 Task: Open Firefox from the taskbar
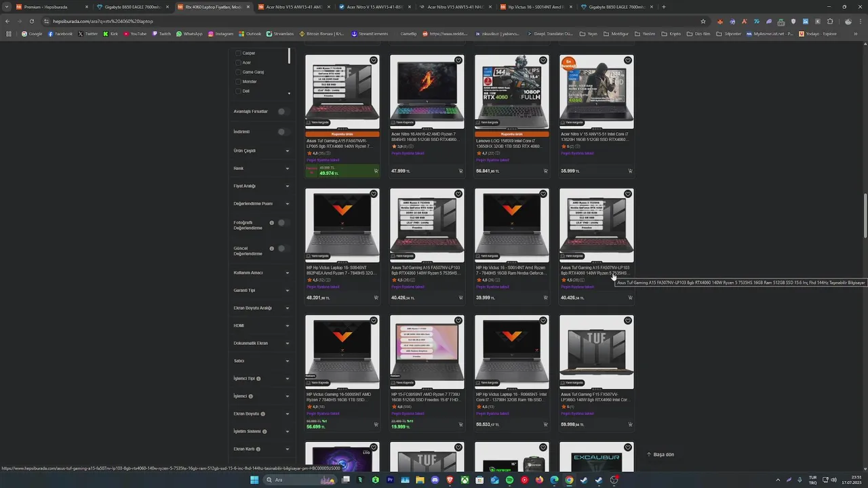pos(539,480)
